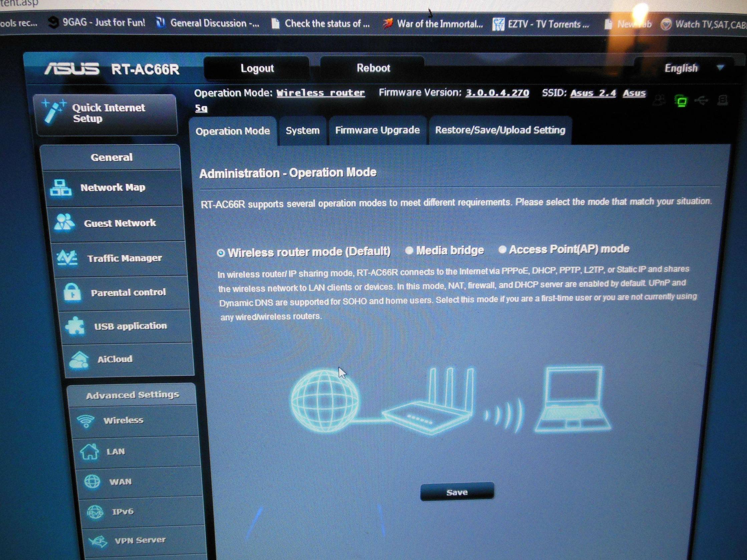This screenshot has height=560, width=747.
Task: Open the Firmware Upgrade tab
Action: (377, 130)
